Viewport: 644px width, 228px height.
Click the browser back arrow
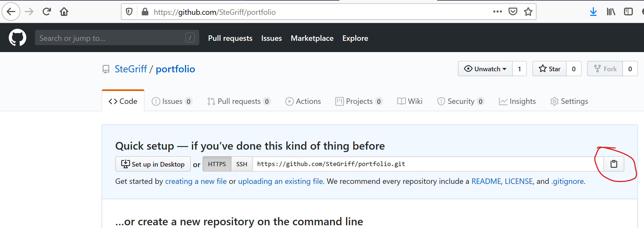pos(11,12)
